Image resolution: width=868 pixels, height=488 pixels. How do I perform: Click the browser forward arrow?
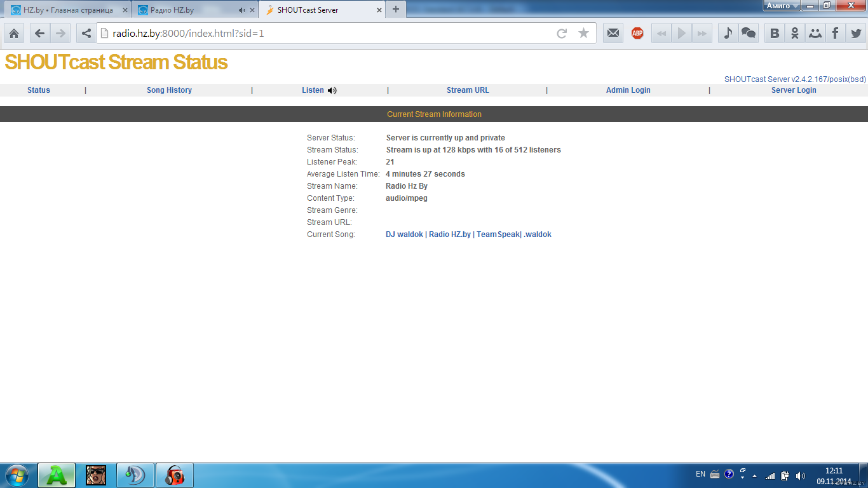point(61,34)
